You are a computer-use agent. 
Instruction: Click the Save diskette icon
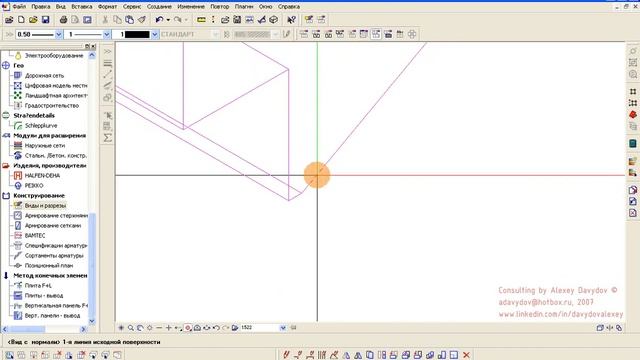(x=45, y=20)
